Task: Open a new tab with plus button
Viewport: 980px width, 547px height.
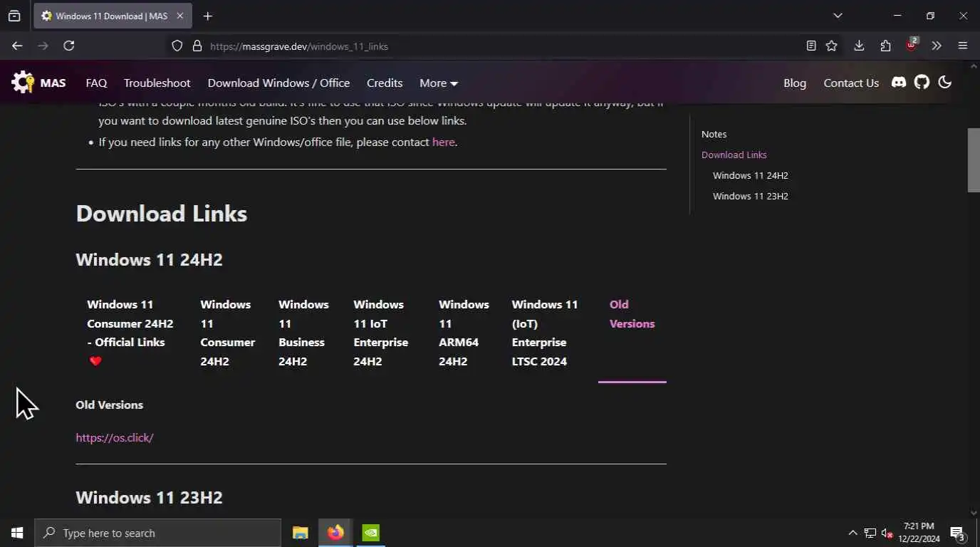Action: pos(207,16)
